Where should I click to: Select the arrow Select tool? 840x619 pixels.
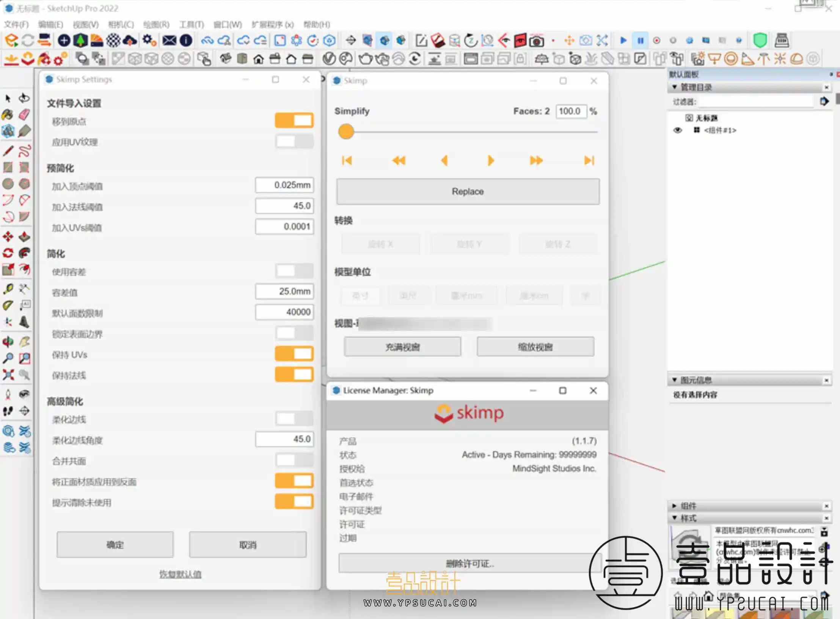tap(8, 98)
